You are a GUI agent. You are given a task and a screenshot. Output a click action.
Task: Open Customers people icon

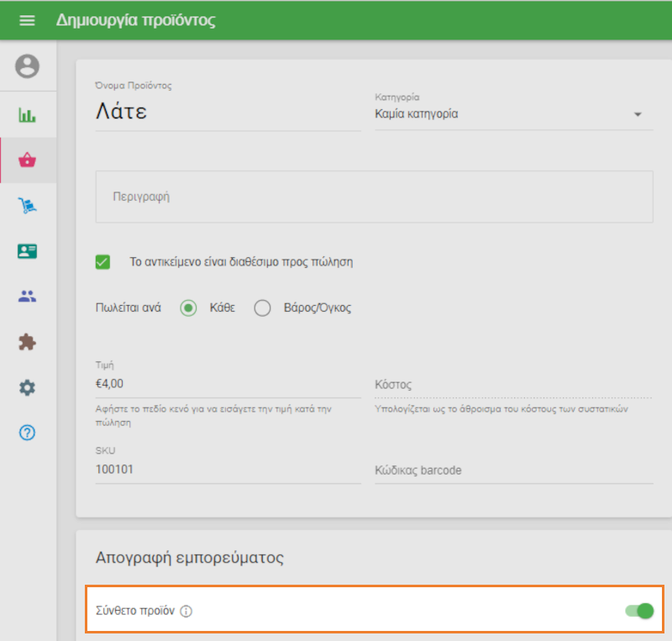point(28,297)
